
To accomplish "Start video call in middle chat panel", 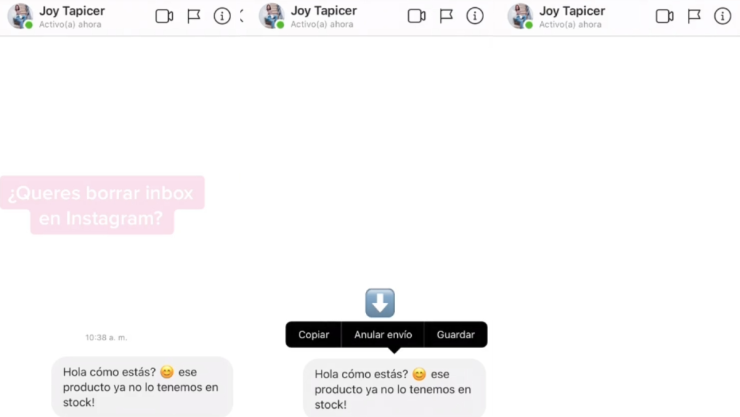I will 416,16.
